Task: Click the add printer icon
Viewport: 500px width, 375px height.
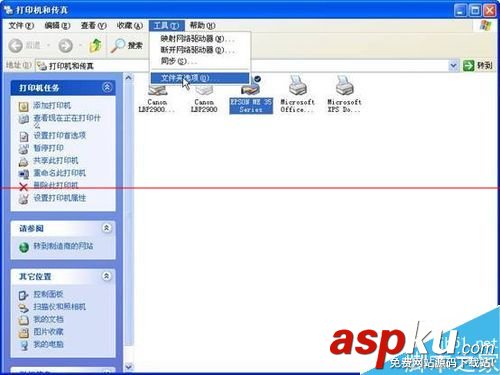Action: pyautogui.click(x=24, y=106)
